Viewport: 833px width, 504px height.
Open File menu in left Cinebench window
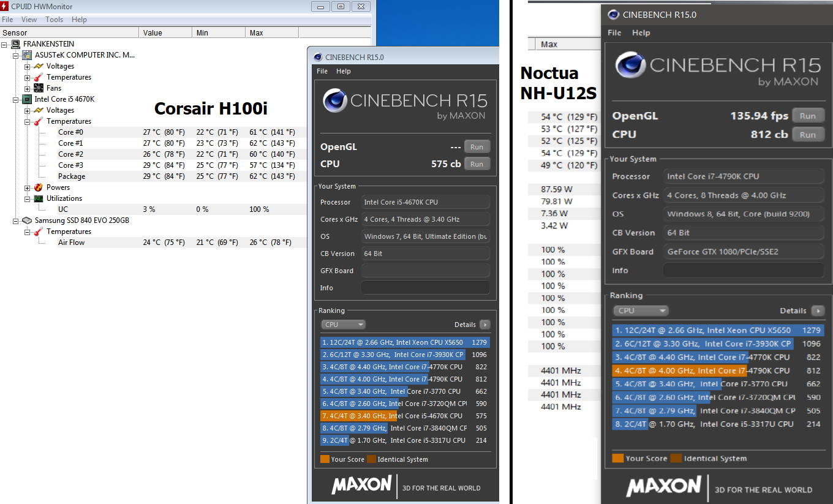tap(322, 71)
